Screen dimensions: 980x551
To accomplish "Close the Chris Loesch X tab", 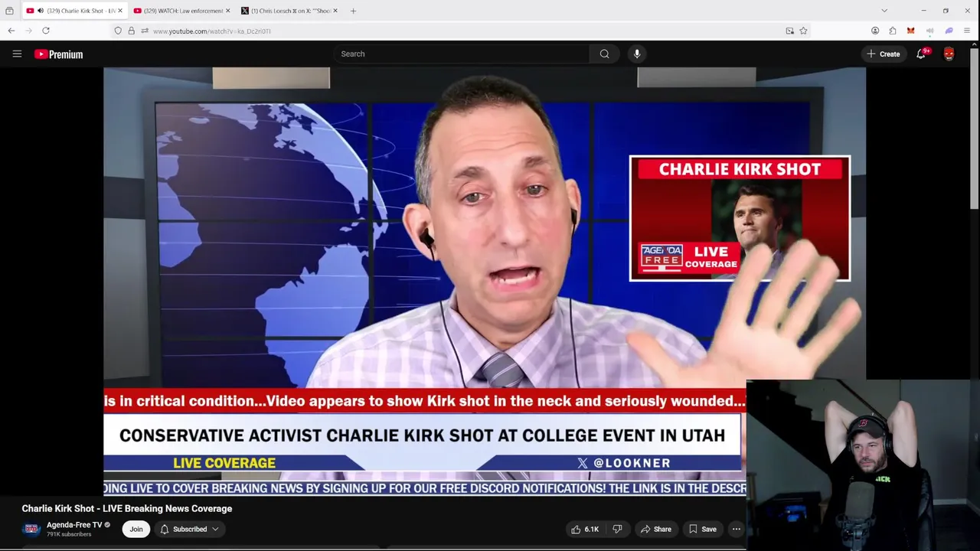I will point(335,11).
